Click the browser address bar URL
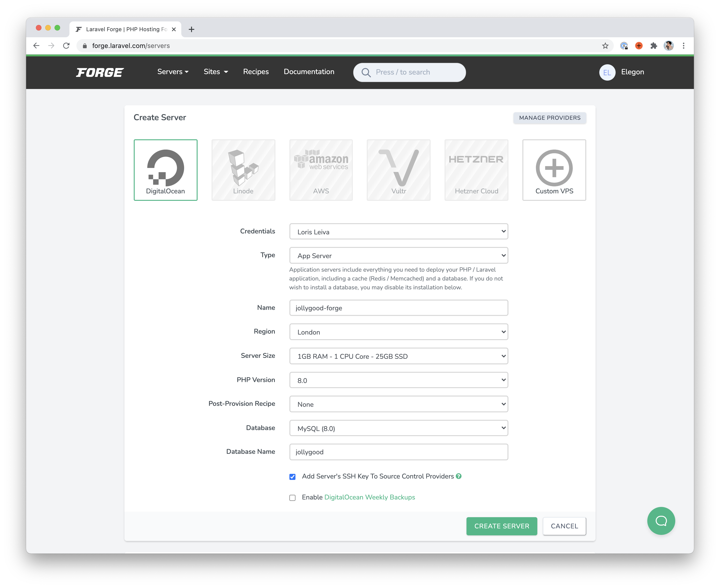Viewport: 720px width, 588px height. coord(131,46)
